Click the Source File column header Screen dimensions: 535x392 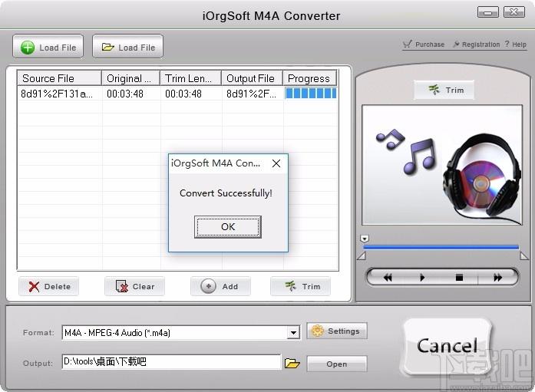point(59,78)
